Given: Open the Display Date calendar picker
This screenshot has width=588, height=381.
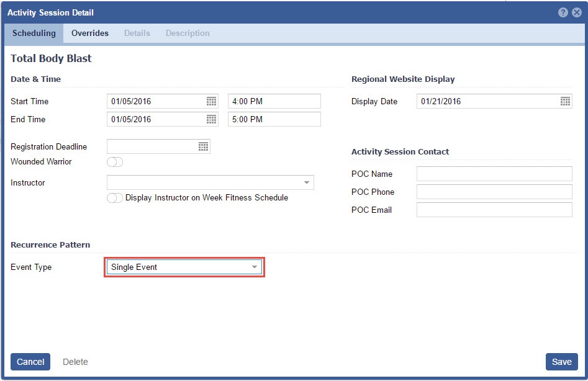Looking at the screenshot, I should (565, 101).
